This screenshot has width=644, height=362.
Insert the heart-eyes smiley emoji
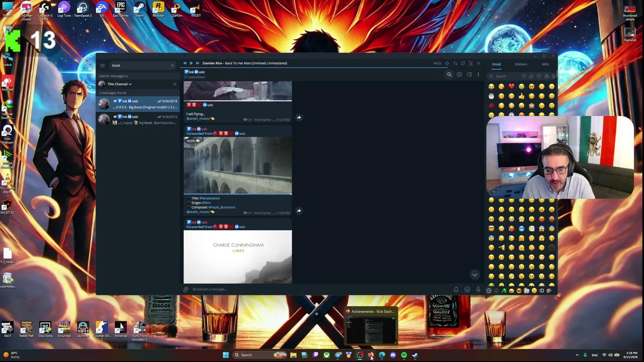531,86
